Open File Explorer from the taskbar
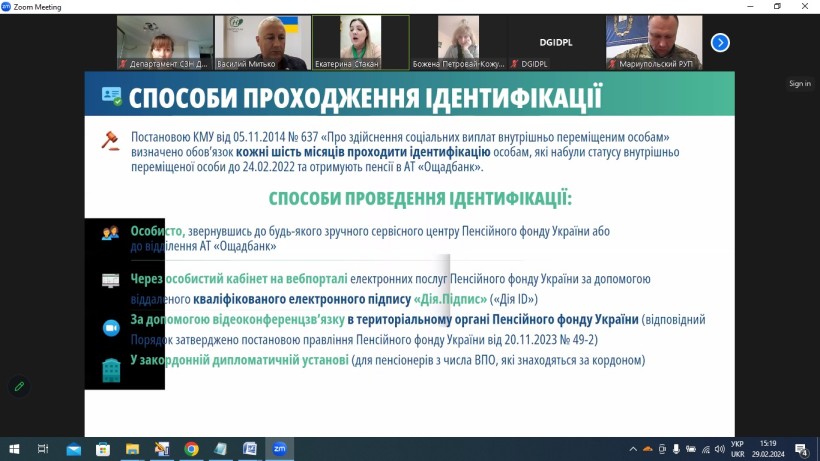The height and width of the screenshot is (461, 820). point(132,449)
